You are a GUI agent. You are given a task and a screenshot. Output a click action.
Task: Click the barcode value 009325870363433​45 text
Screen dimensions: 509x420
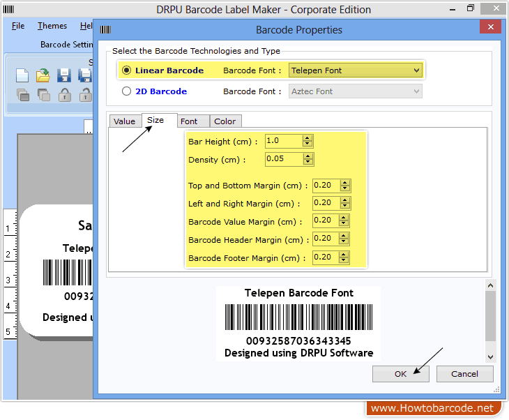(298, 340)
